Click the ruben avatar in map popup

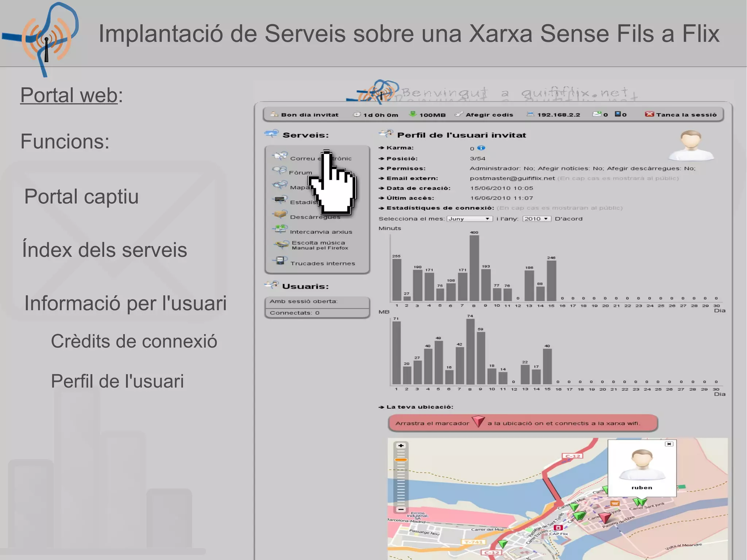tap(642, 464)
